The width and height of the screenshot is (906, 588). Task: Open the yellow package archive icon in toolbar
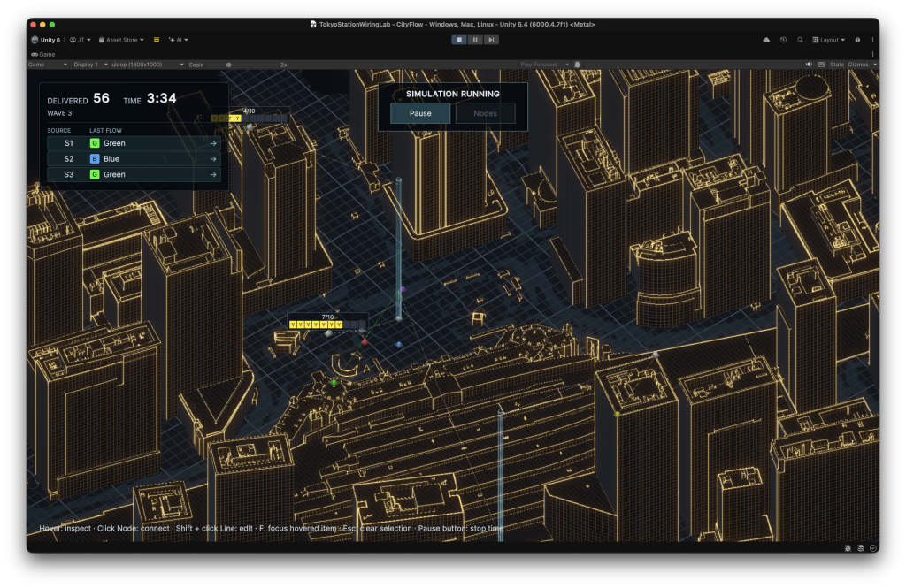[x=156, y=40]
